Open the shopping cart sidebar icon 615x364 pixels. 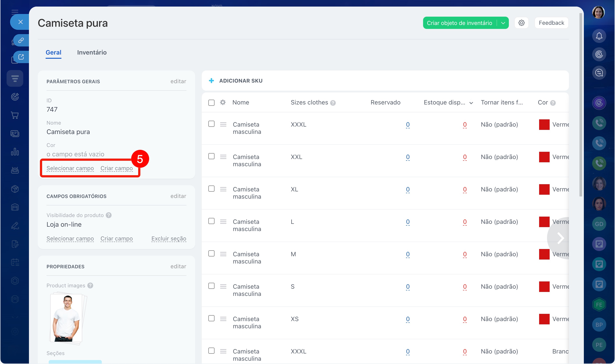[x=15, y=115]
